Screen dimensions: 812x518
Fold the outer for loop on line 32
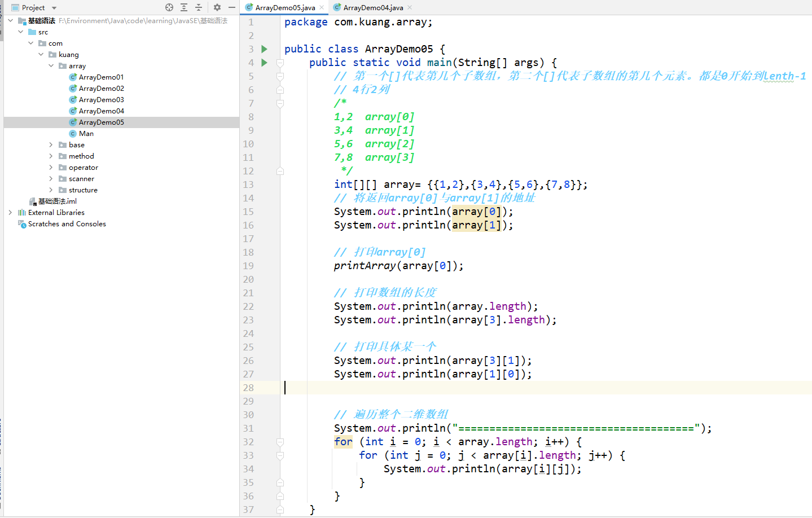click(280, 442)
